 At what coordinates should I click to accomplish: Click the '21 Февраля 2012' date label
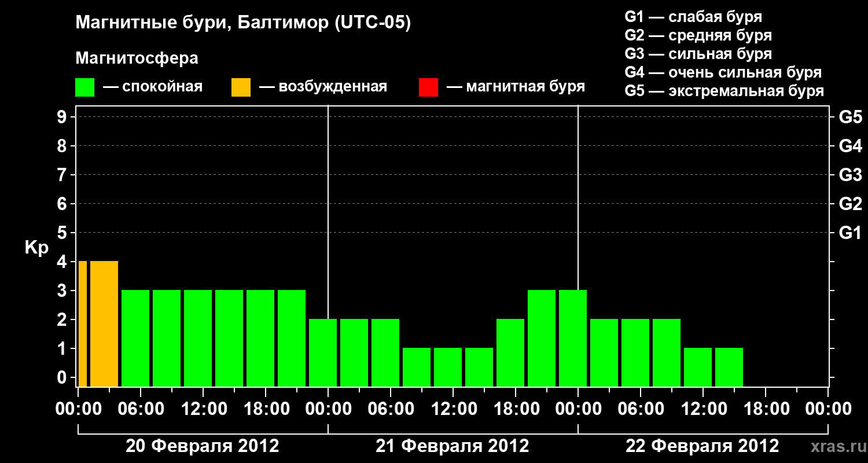(453, 446)
